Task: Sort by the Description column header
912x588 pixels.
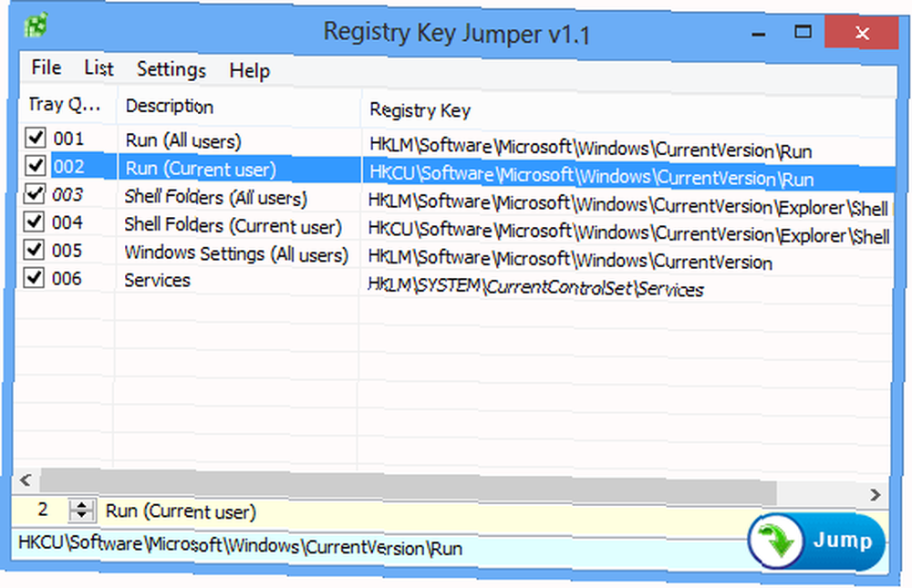Action: click(x=239, y=107)
